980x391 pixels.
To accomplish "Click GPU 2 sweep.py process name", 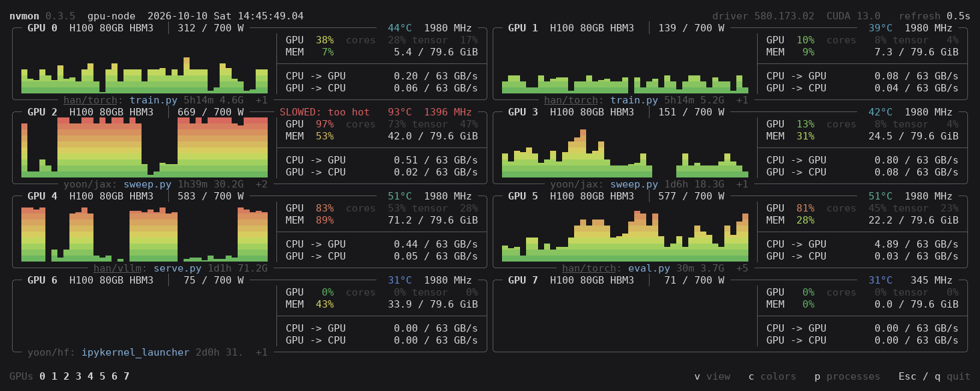I will point(148,184).
